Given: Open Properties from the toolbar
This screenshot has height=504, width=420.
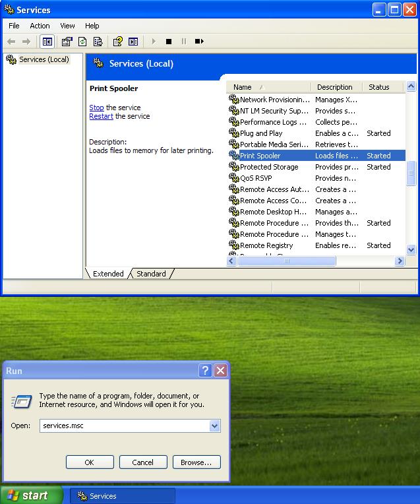Looking at the screenshot, I should click(67, 42).
